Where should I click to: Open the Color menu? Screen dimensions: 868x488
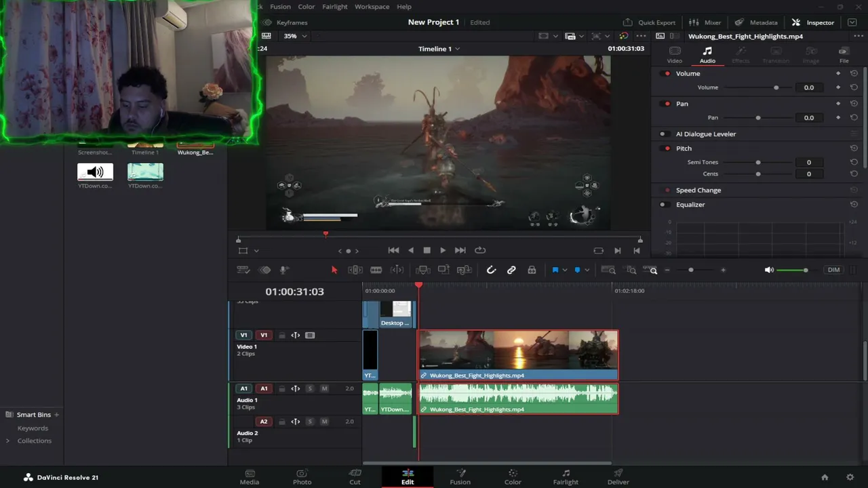coord(307,7)
